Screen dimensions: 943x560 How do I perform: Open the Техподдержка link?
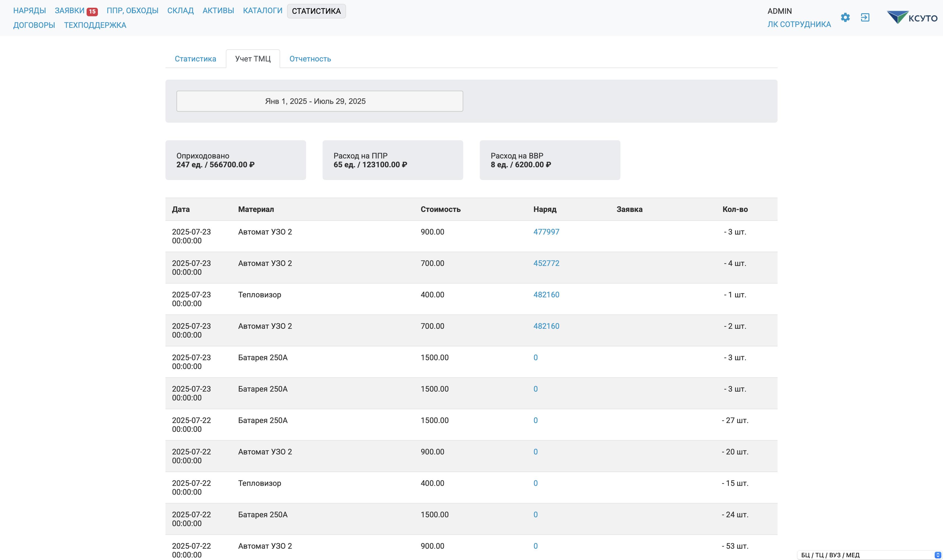95,25
